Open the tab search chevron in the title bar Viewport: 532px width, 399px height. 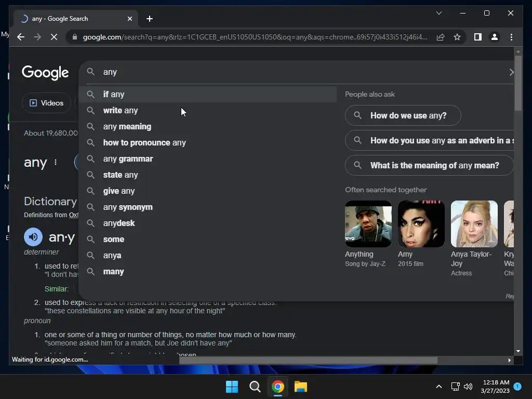coord(438,13)
